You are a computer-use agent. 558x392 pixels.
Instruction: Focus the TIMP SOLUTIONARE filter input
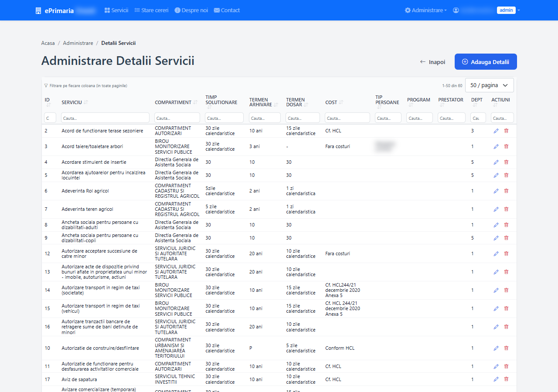pos(225,118)
